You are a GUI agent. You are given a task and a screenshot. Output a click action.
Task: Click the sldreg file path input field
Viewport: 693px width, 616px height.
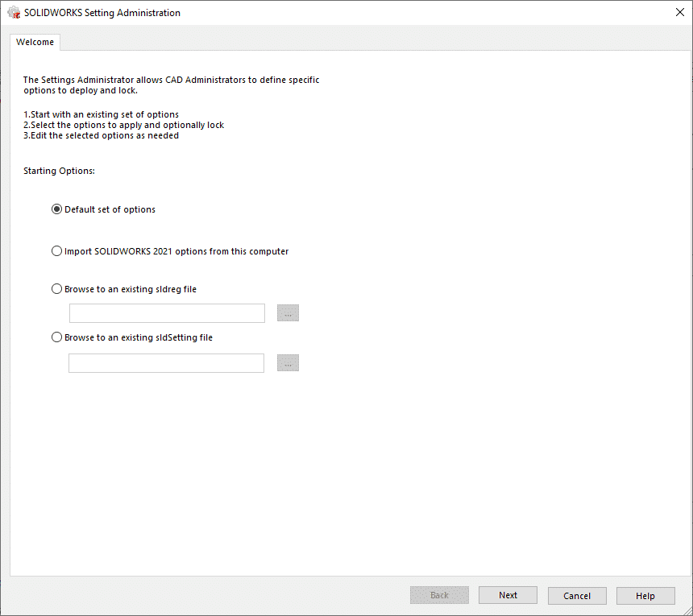coord(167,313)
